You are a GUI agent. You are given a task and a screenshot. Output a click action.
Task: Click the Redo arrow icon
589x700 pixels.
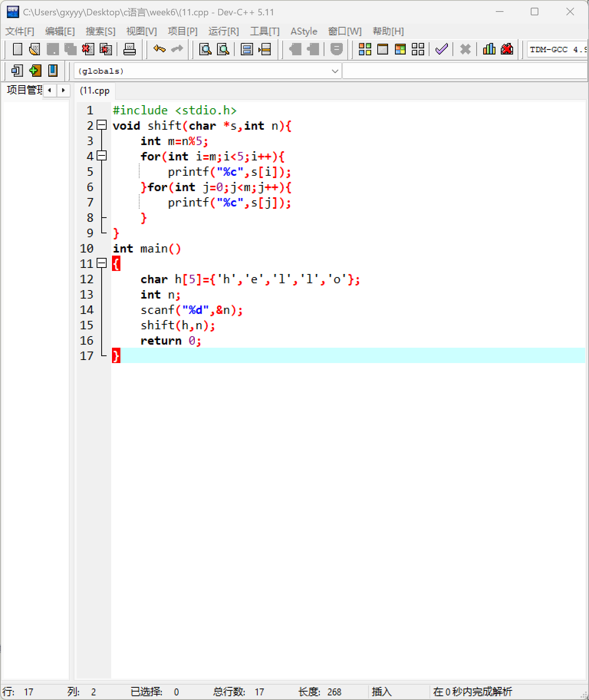click(177, 49)
